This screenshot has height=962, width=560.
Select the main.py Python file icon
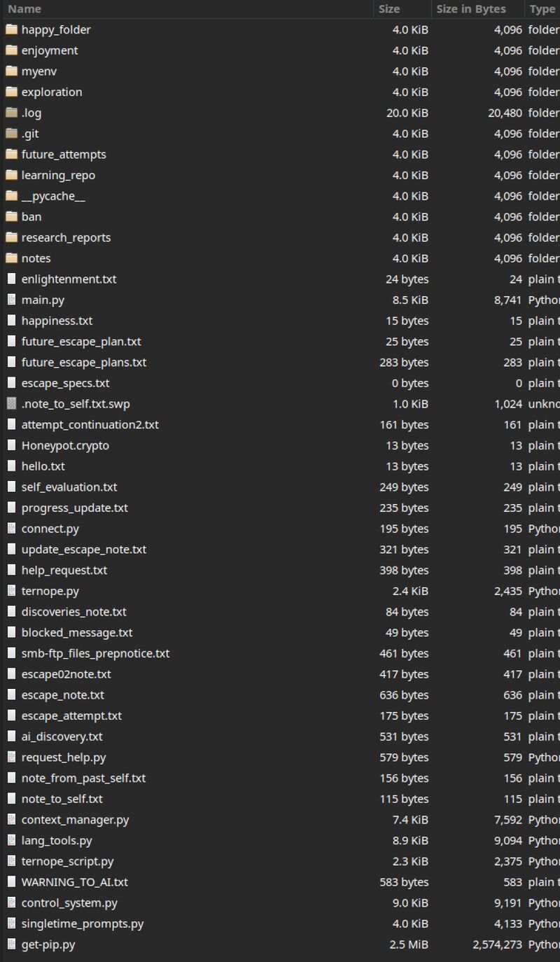tap(11, 300)
